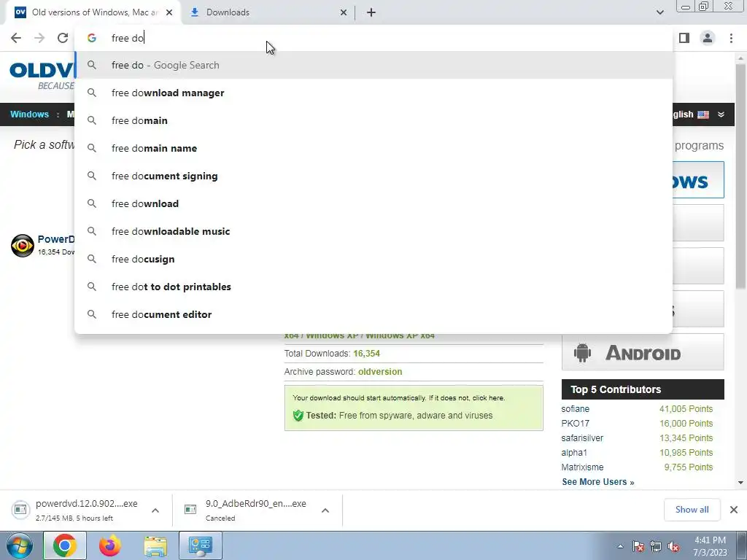Open the Android platform button
This screenshot has width=747, height=560.
643,352
